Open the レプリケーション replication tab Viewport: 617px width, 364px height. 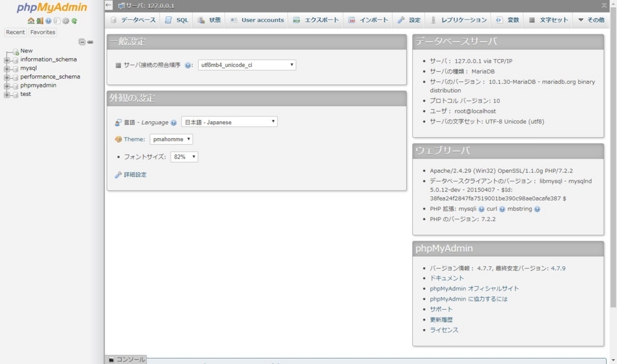pos(458,20)
